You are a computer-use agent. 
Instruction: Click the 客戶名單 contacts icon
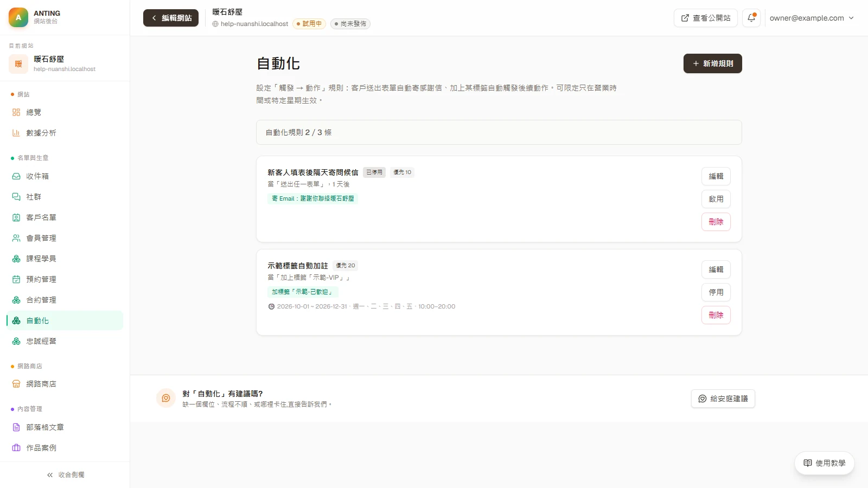[x=16, y=217]
